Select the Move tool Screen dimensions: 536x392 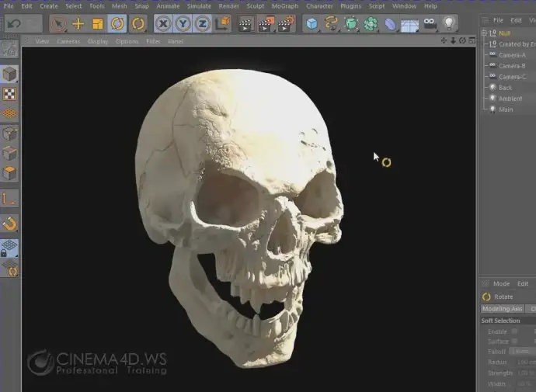pos(78,24)
